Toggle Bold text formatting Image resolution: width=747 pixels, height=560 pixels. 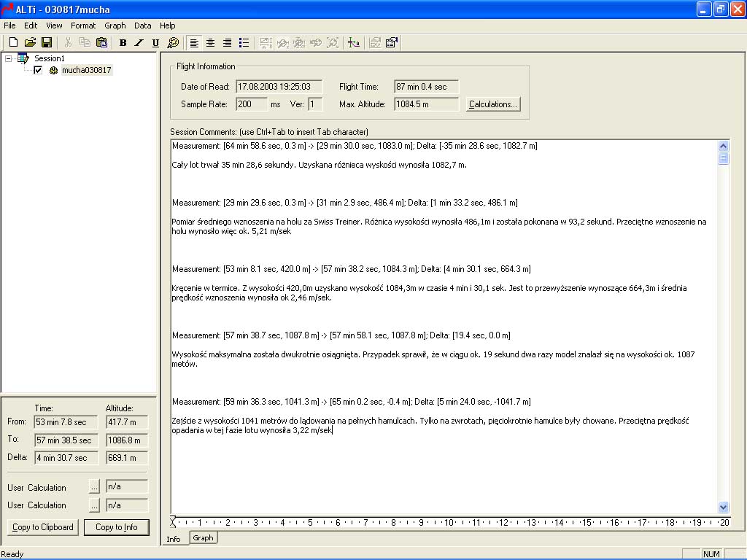pyautogui.click(x=123, y=43)
